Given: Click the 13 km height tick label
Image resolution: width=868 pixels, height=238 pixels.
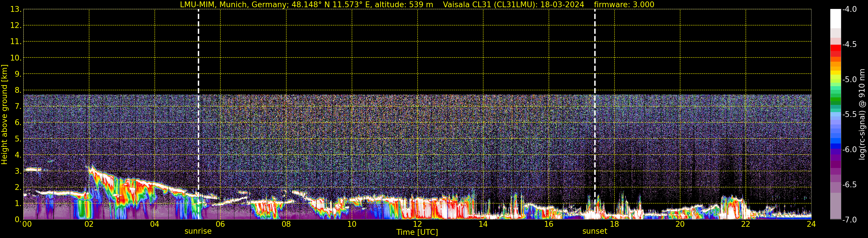Looking at the screenshot, I should [15, 10].
